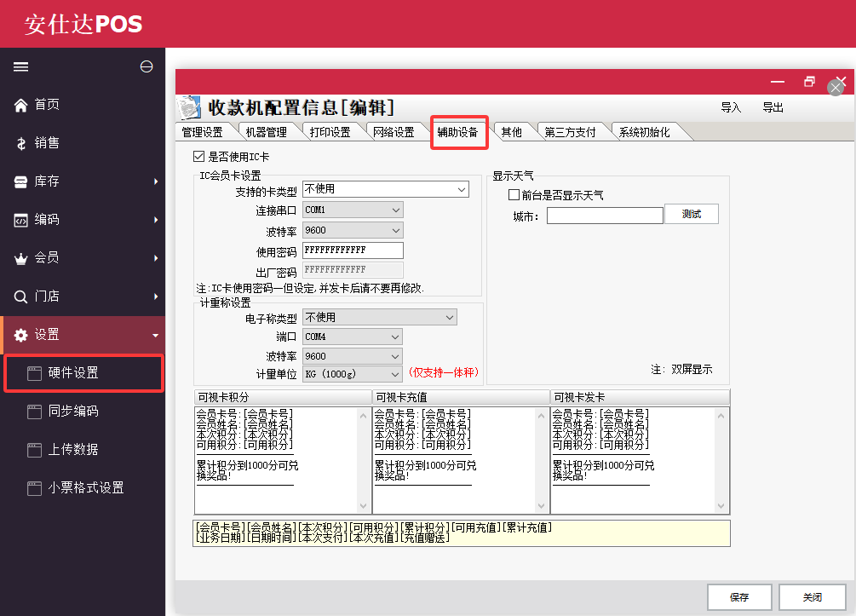
Task: Switch to 第三方支付 tab
Action: (x=571, y=132)
